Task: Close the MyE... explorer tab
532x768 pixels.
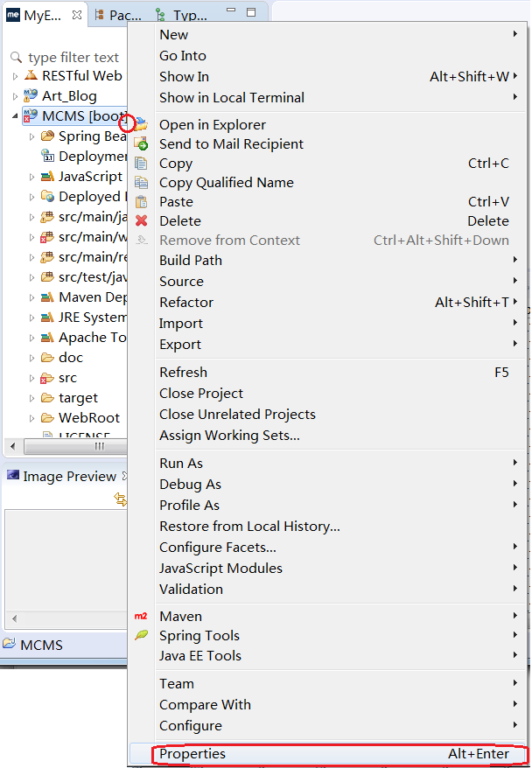Action: [77, 15]
